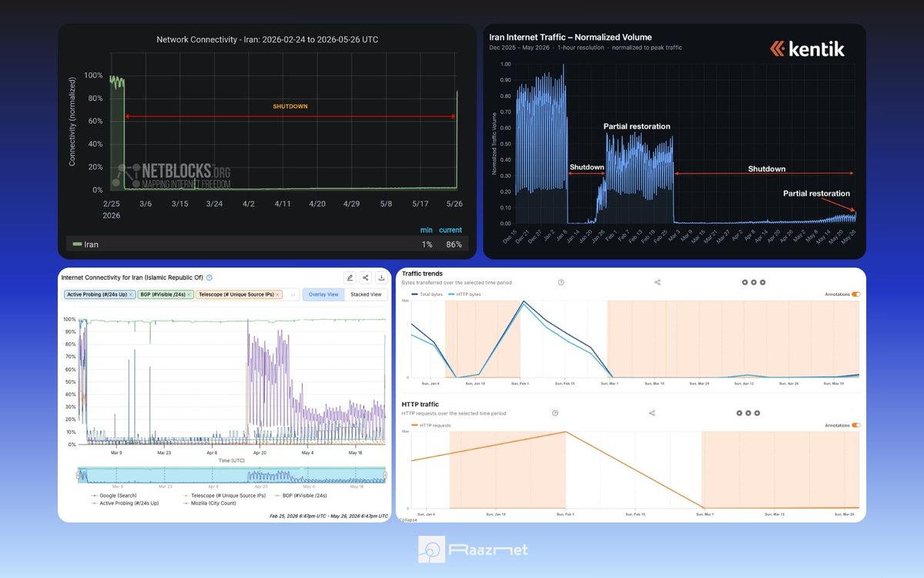Image resolution: width=924 pixels, height=578 pixels.
Task: Click the rightmost circular button in Traffic trends header
Action: click(763, 282)
